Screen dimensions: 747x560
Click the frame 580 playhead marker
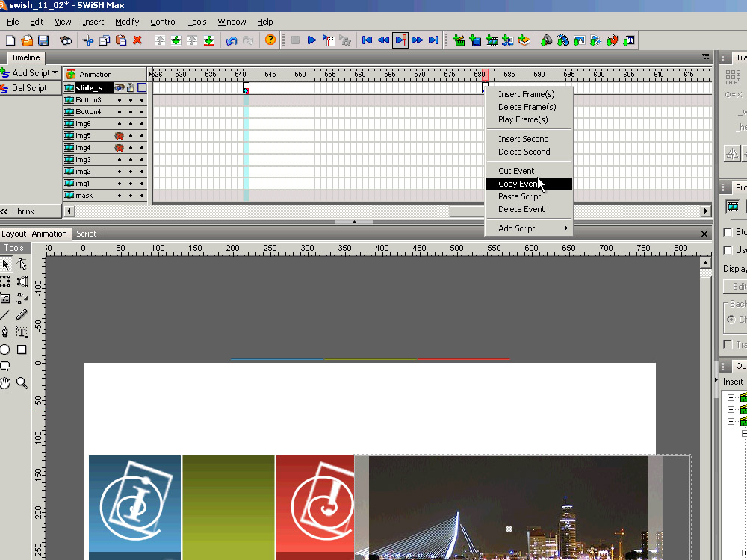(485, 75)
